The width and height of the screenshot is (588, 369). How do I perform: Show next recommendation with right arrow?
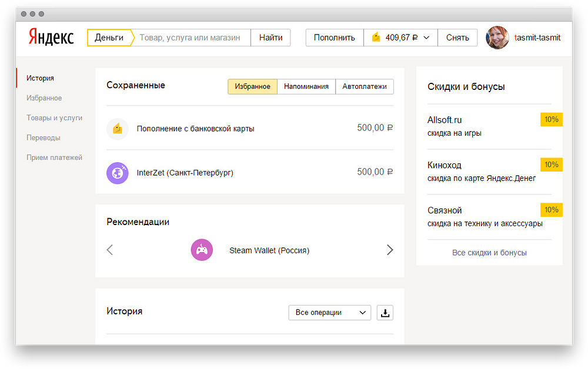[390, 250]
